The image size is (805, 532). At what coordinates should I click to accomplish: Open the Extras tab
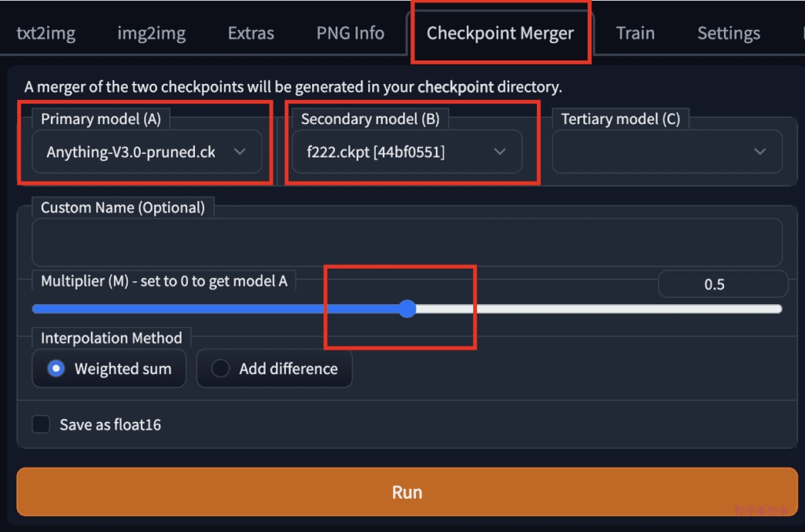click(x=251, y=33)
